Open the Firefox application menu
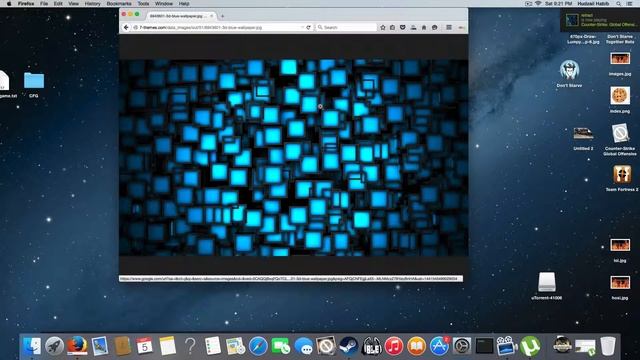640x360 pixels. [26, 4]
